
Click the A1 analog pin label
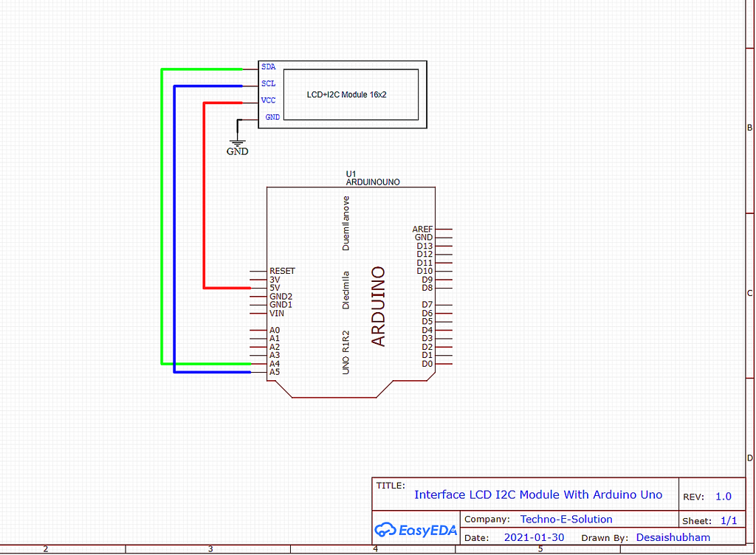275,338
